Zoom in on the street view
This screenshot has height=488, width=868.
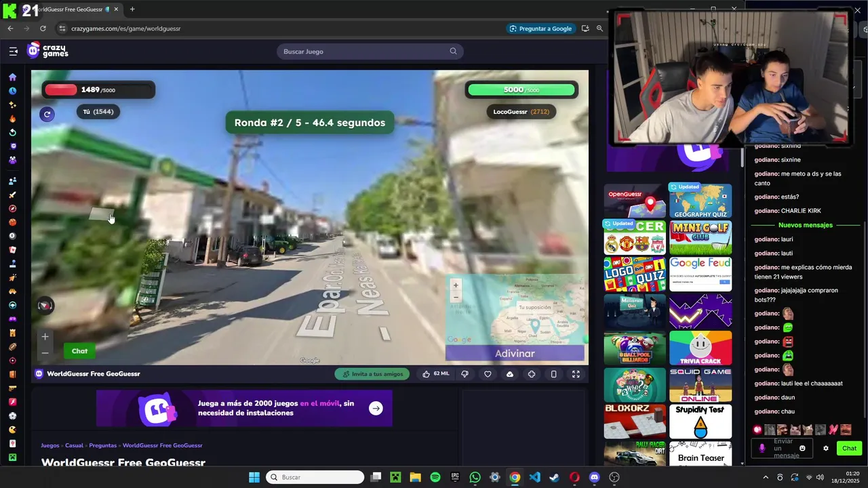tap(45, 337)
